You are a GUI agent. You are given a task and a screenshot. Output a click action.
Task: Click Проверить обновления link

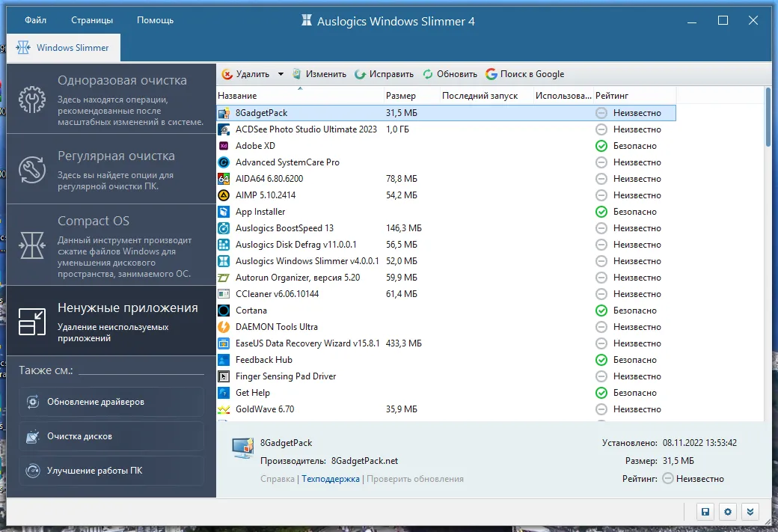pos(414,479)
